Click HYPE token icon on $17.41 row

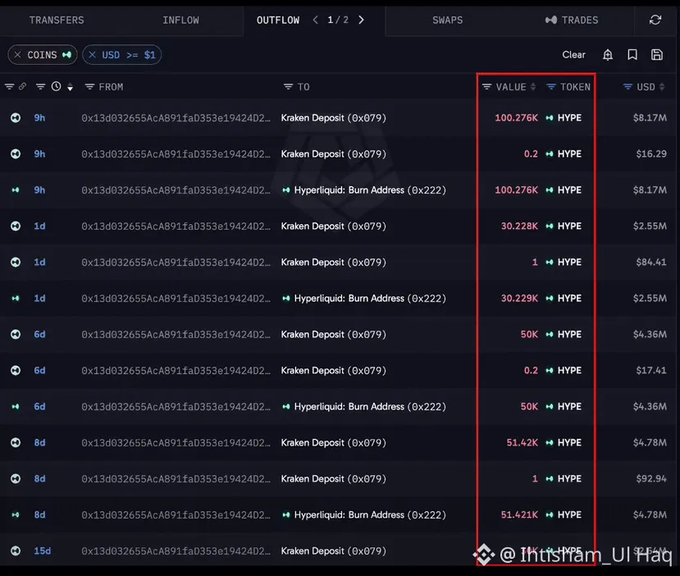pos(549,370)
